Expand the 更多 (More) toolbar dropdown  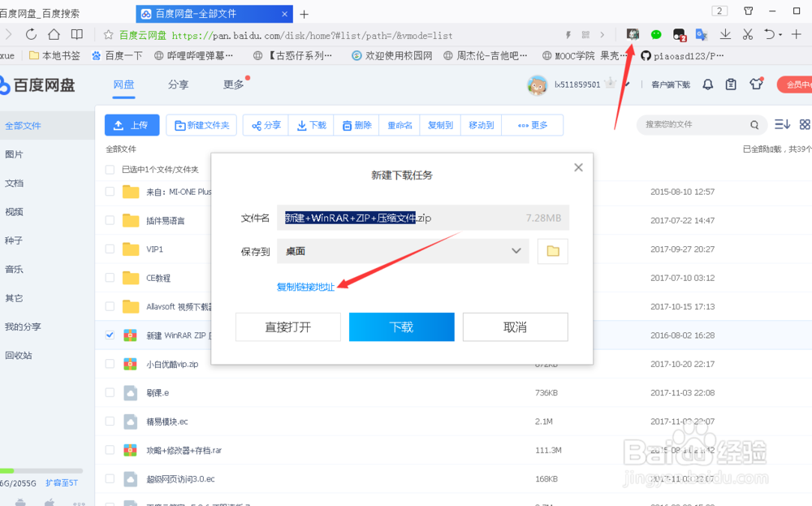tap(532, 124)
